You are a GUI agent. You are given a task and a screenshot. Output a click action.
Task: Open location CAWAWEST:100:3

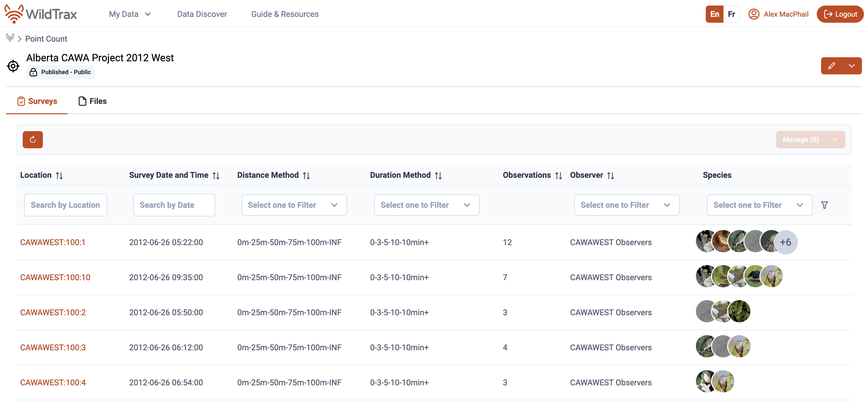point(53,347)
